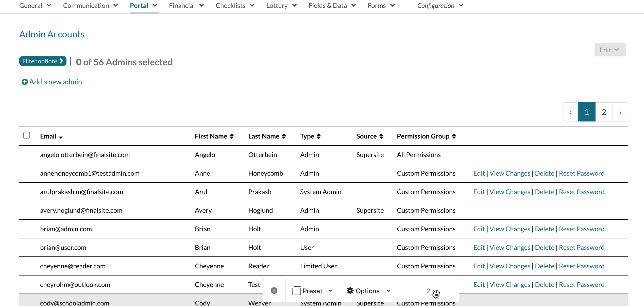Toggle the select all admins checkbox
644x306 pixels.
point(27,135)
